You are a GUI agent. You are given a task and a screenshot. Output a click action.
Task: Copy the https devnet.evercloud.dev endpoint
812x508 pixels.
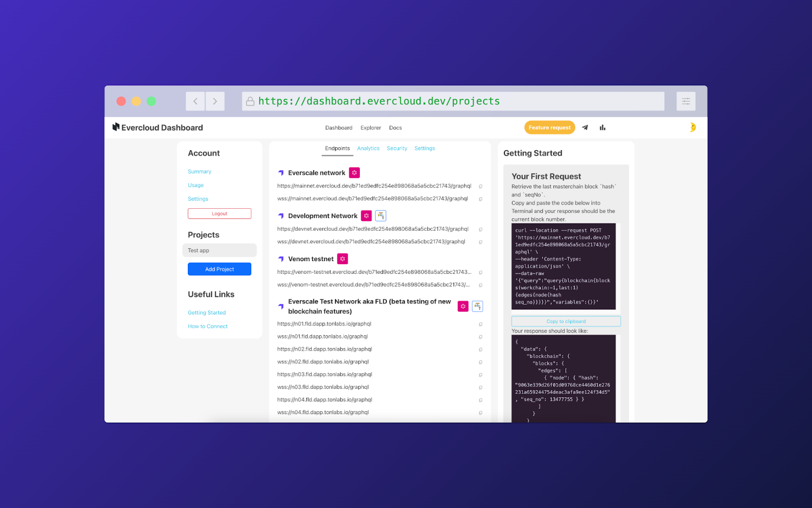pyautogui.click(x=481, y=230)
